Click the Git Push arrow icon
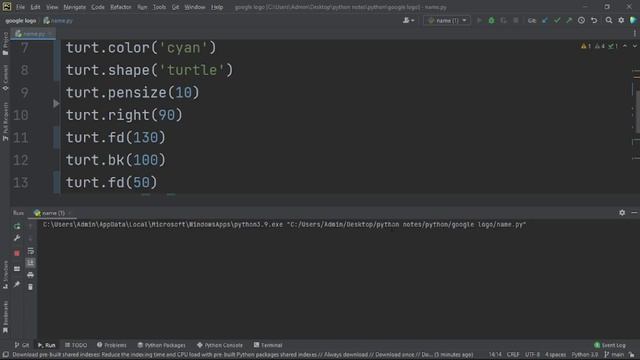640x360 pixels. pos(569,20)
